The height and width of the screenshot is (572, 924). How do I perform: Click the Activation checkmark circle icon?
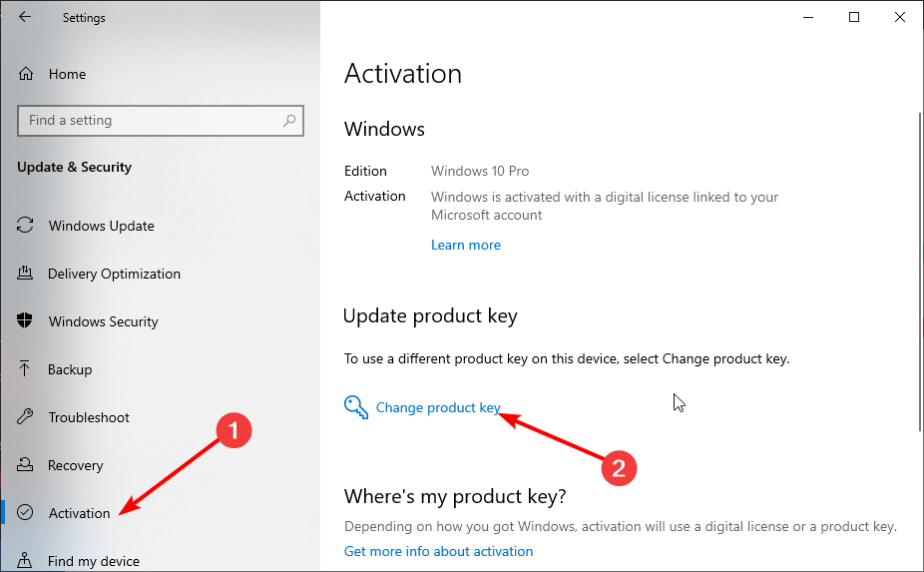25,512
